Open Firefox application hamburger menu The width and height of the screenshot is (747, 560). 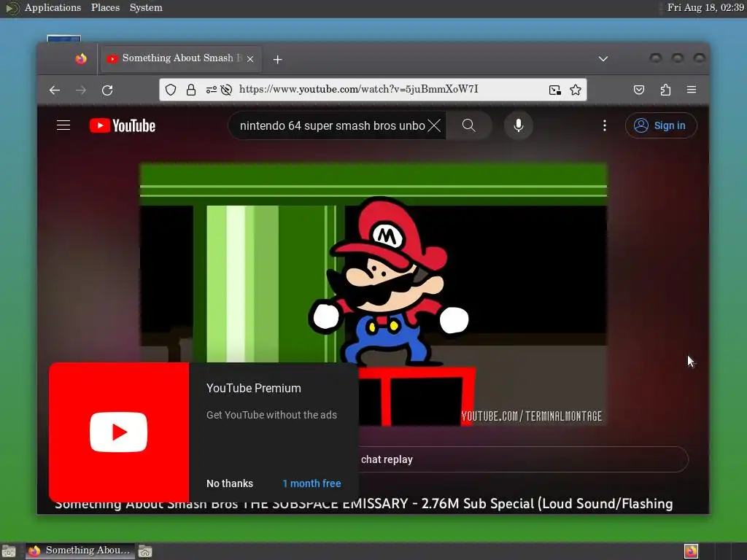coord(692,90)
